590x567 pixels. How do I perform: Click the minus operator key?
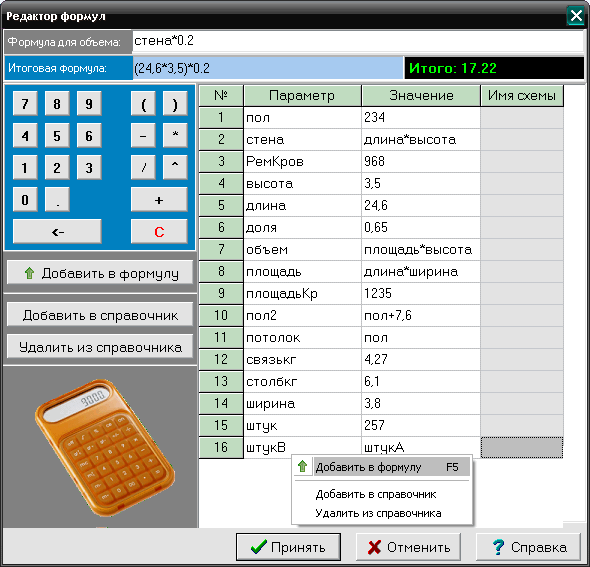[143, 135]
